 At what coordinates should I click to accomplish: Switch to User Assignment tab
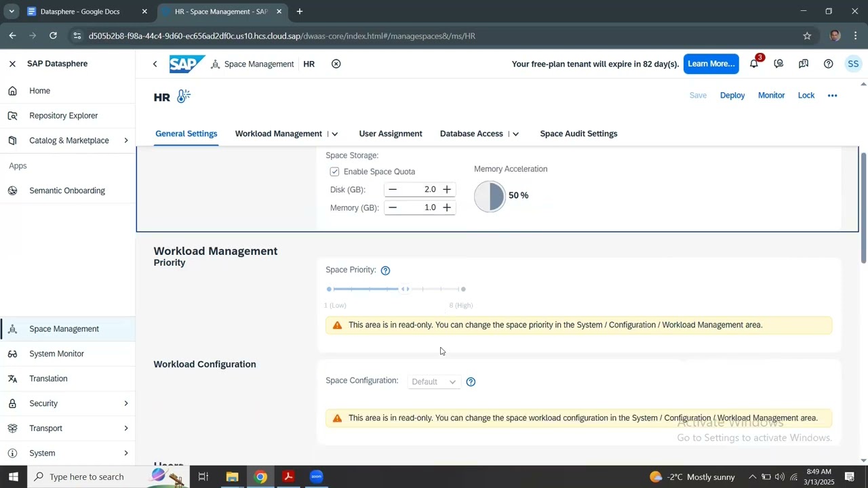click(391, 134)
